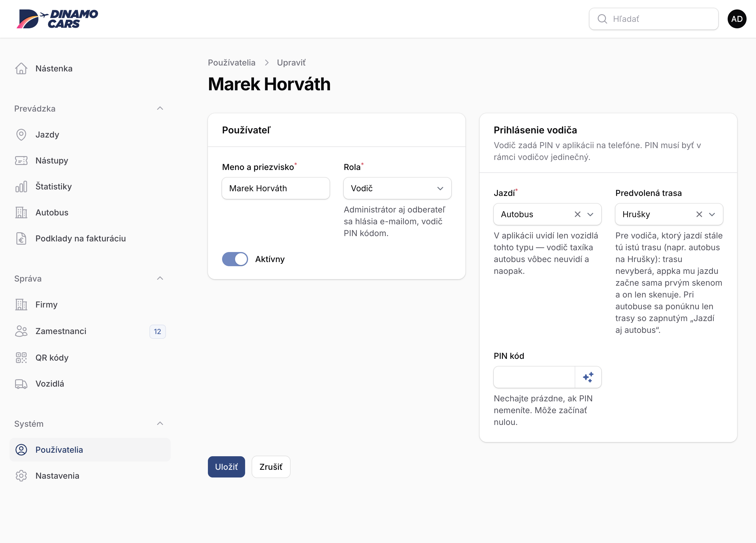Viewport: 756px width, 543px height.
Task: Generate a PIN with the sparkles icon
Action: click(x=588, y=377)
